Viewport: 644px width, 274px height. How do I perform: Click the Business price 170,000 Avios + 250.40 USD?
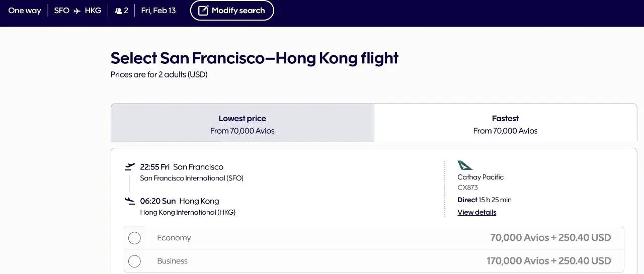(548, 261)
